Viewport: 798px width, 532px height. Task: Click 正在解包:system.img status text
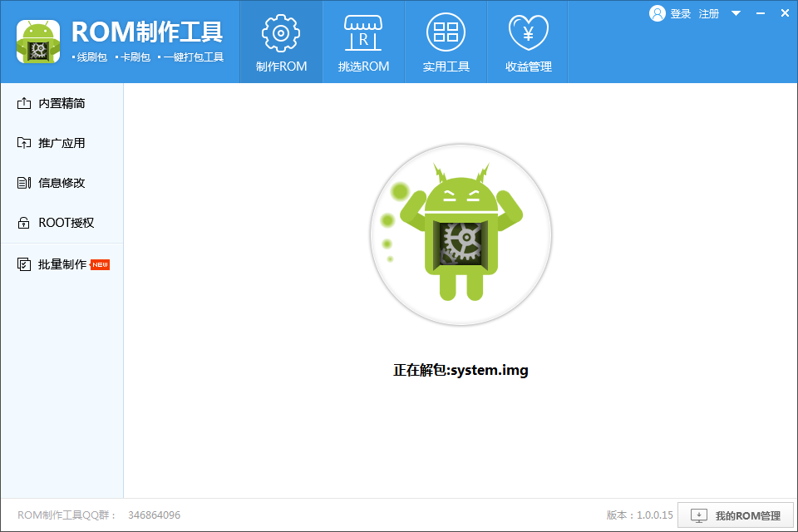[x=461, y=370]
